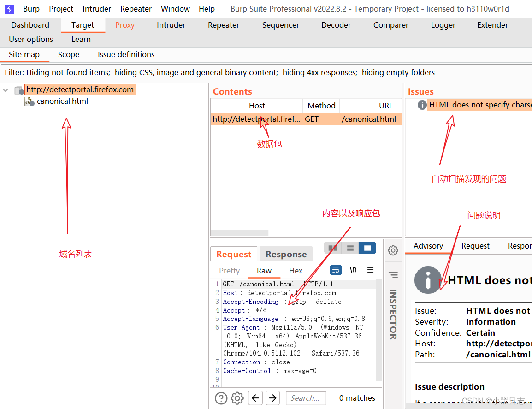This screenshot has height=409, width=532.
Task: Select the Scope sub-tab
Action: (x=69, y=55)
